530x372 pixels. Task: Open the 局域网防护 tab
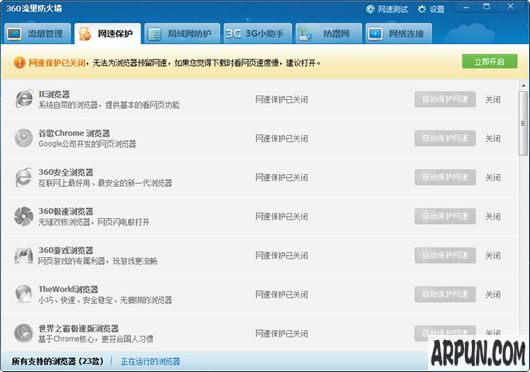(182, 33)
